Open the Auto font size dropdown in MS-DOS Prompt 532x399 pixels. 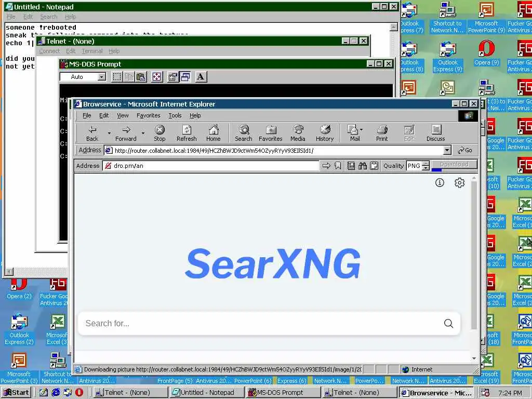[x=101, y=77]
